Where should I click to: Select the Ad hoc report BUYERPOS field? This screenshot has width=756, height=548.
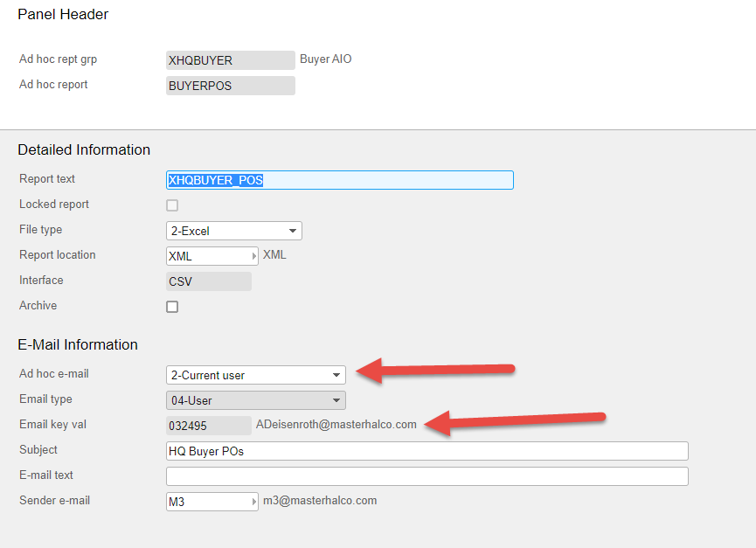[x=231, y=86]
